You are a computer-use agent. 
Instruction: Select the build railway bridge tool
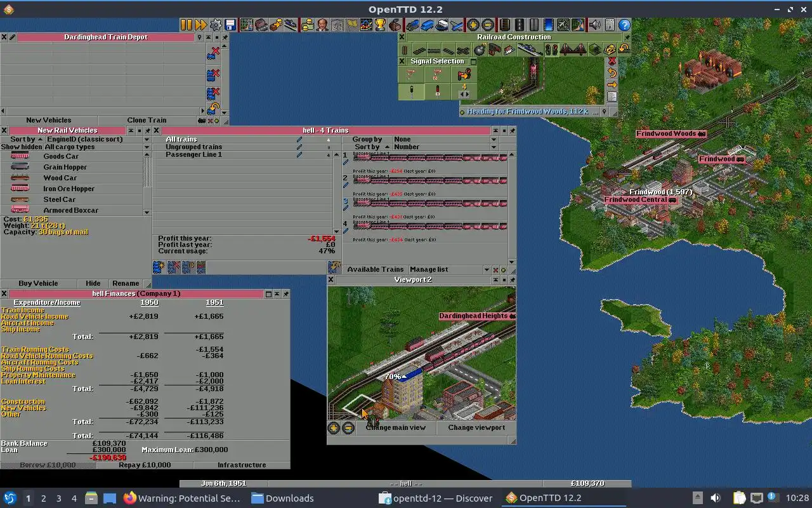[x=573, y=50]
